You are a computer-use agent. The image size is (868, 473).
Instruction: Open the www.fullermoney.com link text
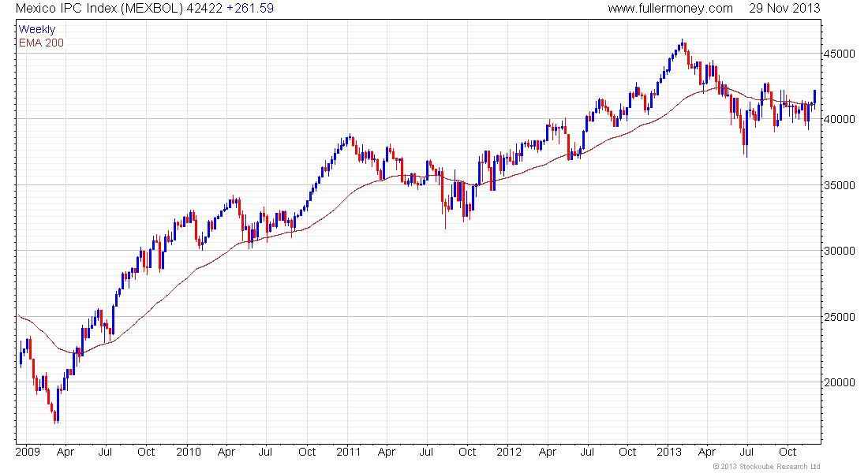coord(671,9)
